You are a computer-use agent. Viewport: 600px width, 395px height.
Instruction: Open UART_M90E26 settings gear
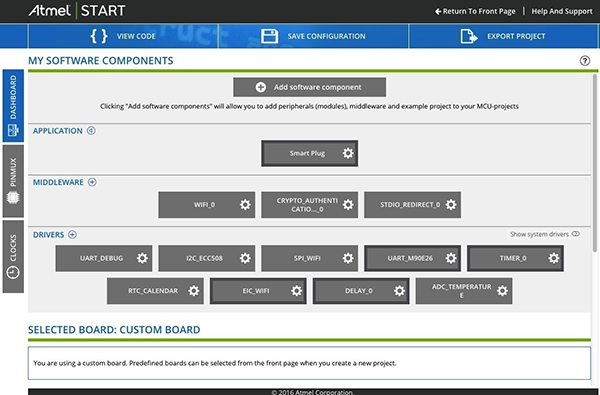click(451, 258)
